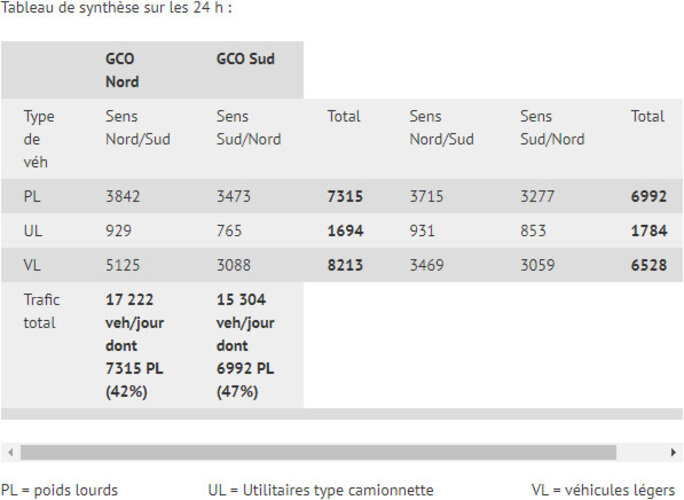This screenshot has width=684, height=500.
Task: Click the Type de véh header cell
Action: click(39, 139)
